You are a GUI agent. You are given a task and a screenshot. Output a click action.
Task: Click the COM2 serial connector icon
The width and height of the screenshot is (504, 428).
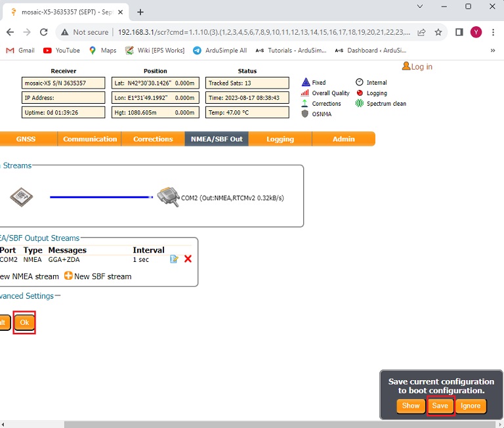(x=167, y=197)
